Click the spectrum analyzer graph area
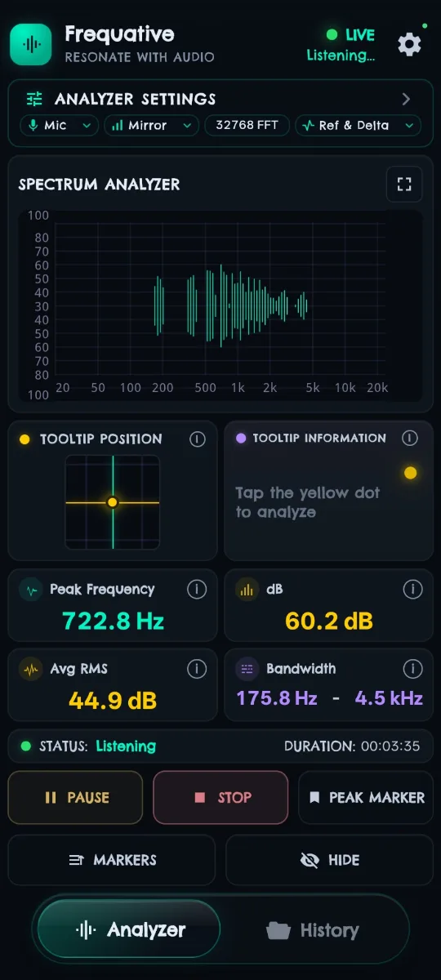 (x=220, y=306)
